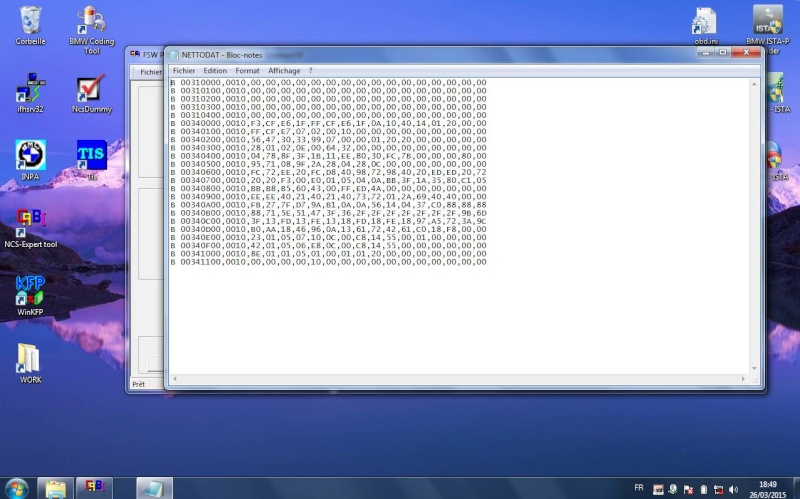Open the Fichier menu in Notepad
Screen dimensions: 800x499
[184, 71]
